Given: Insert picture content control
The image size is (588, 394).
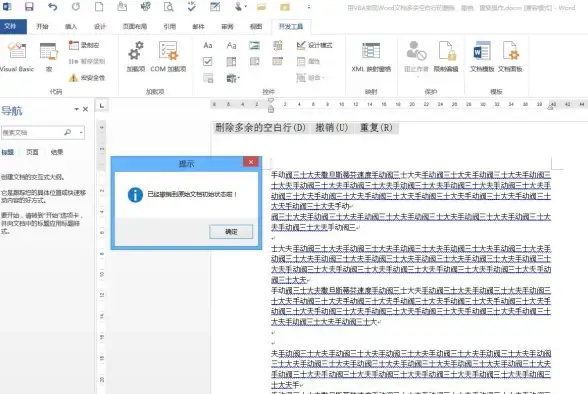Looking at the screenshot, I should [255, 45].
